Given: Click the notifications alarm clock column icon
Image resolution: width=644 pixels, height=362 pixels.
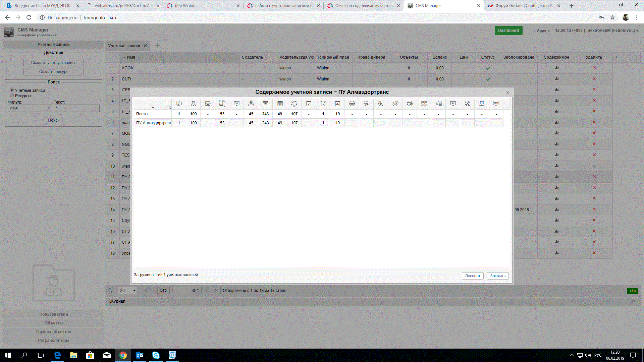Looking at the screenshot, I should [x=323, y=104].
